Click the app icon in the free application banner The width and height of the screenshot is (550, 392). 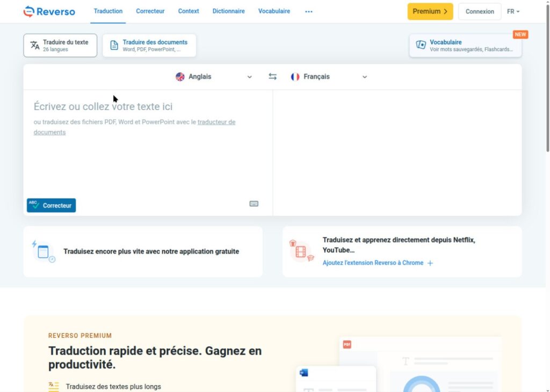coord(44,251)
